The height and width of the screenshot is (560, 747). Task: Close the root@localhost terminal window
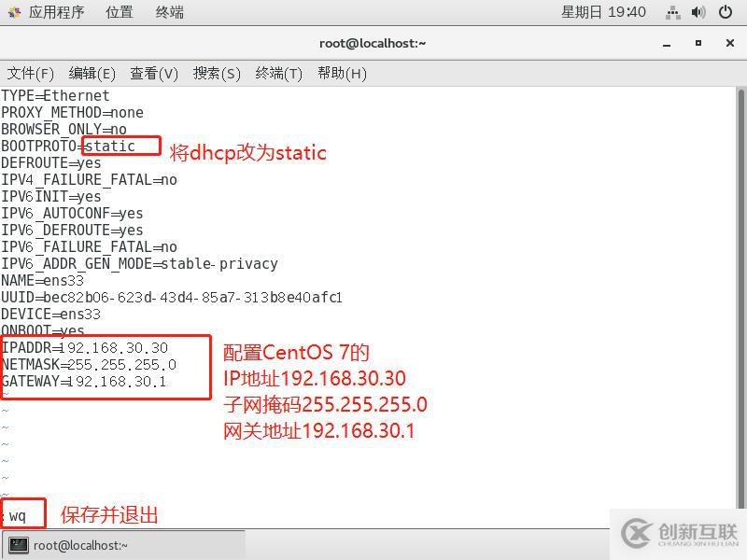click(730, 43)
